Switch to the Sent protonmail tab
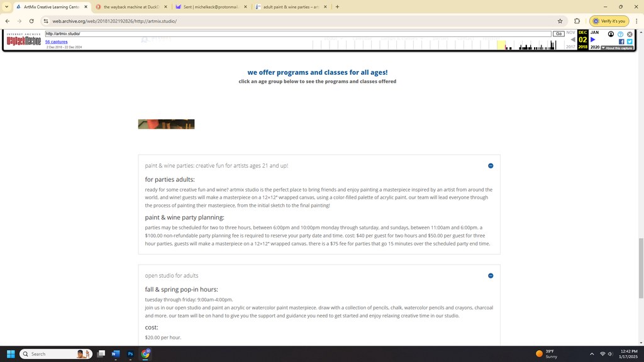 [x=211, y=7]
